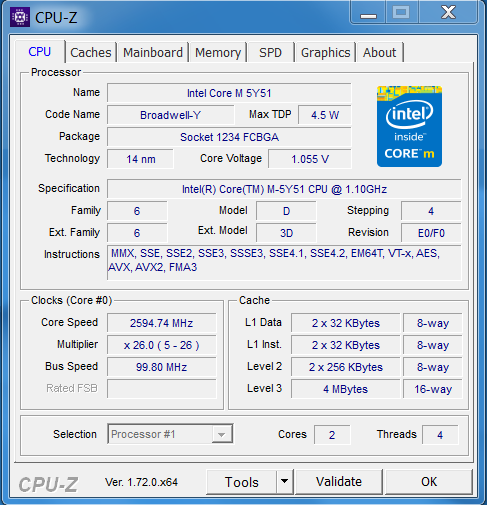Click the version text Ver. 1.72.0.x64
Viewport: 487px width, 505px height.
pos(141,482)
